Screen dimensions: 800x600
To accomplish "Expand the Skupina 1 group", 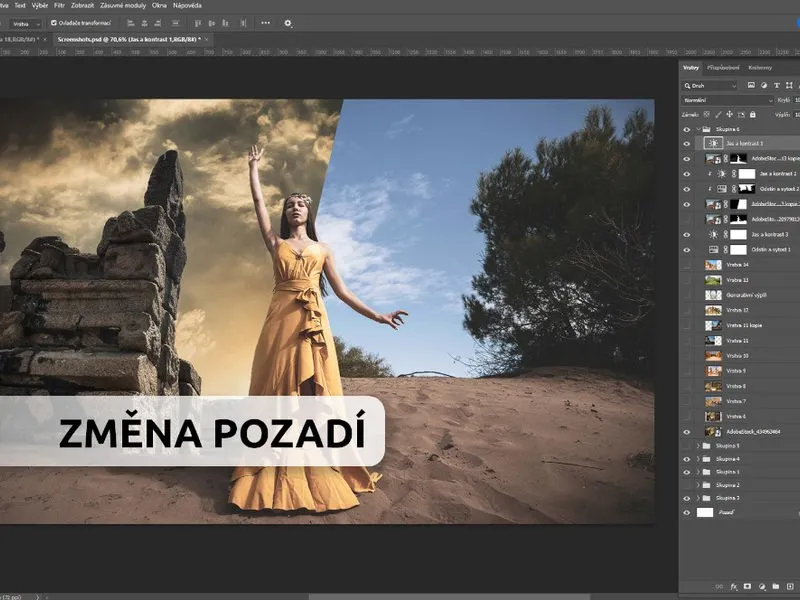I will tap(698, 472).
